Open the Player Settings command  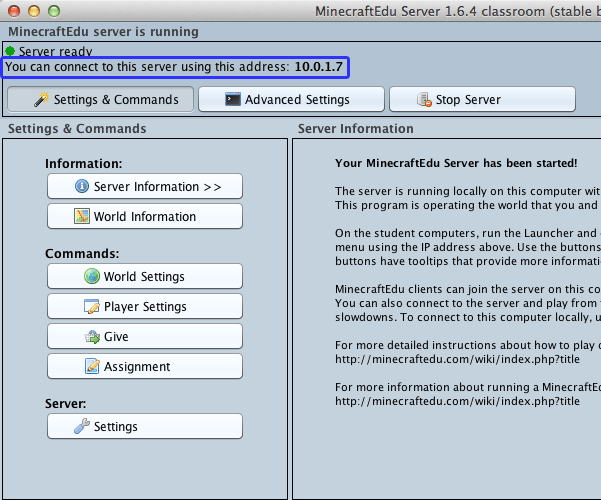coord(145,306)
